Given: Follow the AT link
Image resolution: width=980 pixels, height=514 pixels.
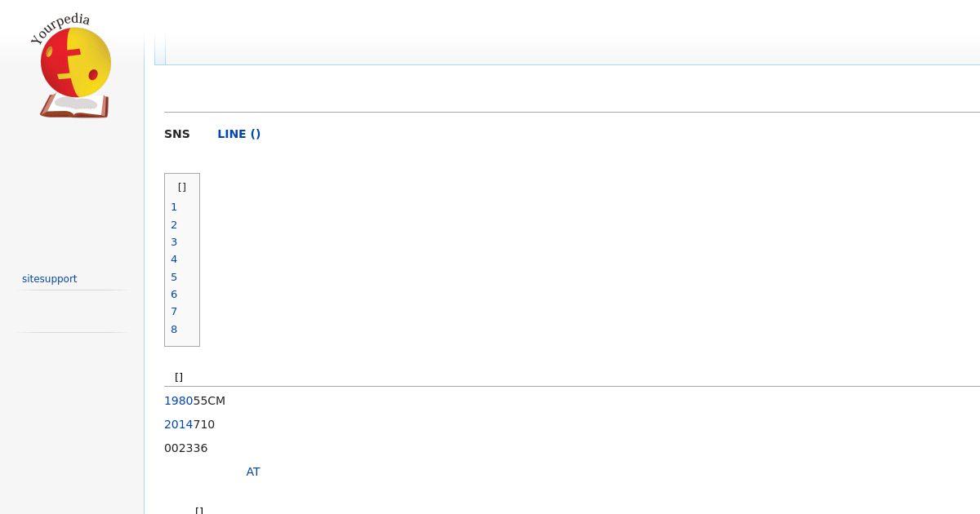Looking at the screenshot, I should pyautogui.click(x=253, y=472).
